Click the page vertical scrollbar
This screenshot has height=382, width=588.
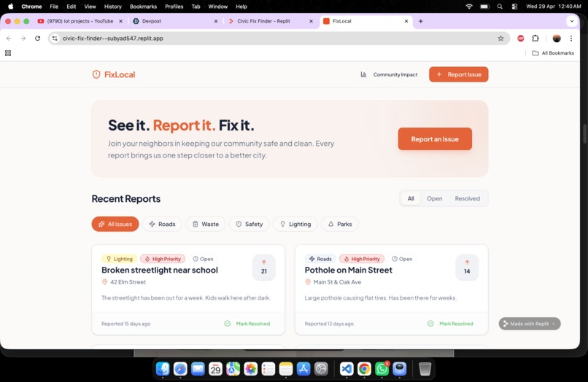coord(584,134)
